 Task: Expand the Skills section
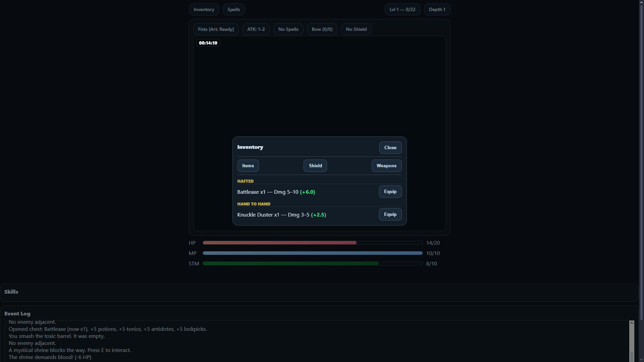point(11,292)
